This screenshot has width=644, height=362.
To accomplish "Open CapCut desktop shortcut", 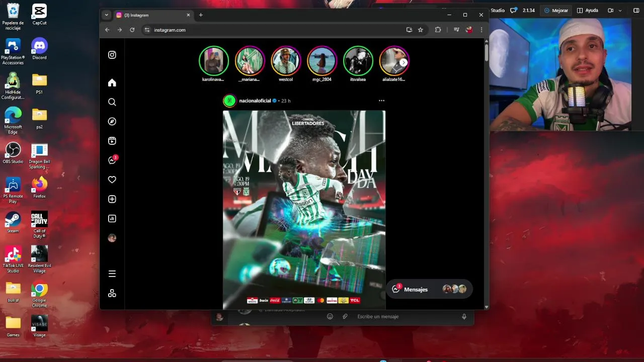I will click(39, 14).
